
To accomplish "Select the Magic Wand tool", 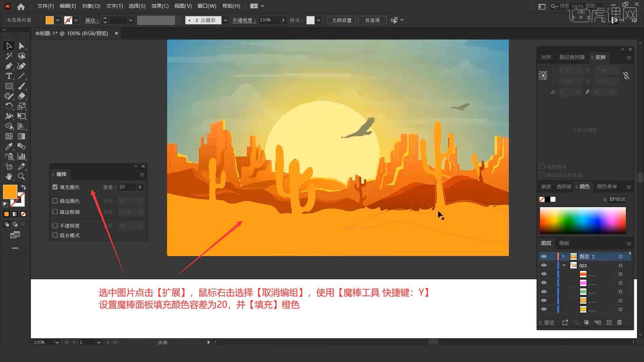I will (9, 56).
